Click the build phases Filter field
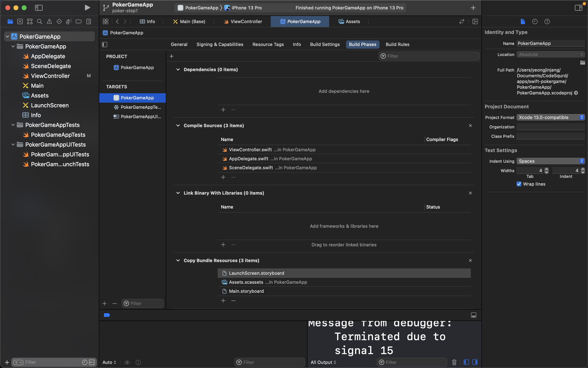 coord(429,56)
